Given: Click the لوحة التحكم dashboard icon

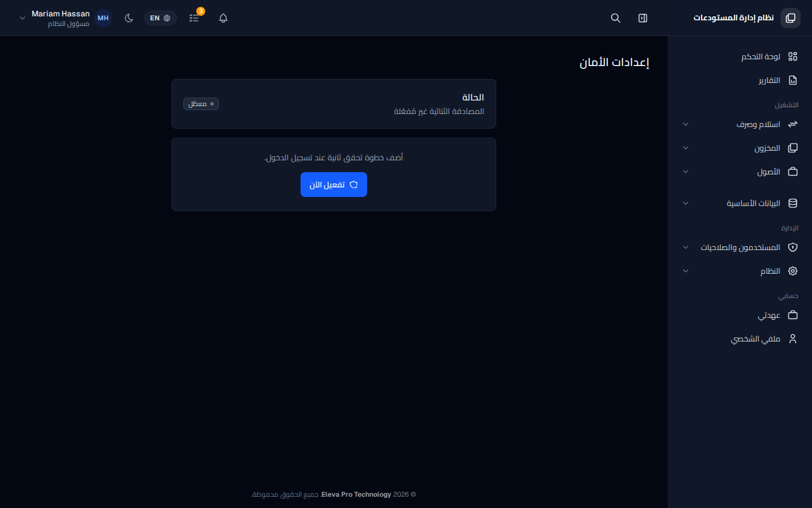Looking at the screenshot, I should pos(793,56).
